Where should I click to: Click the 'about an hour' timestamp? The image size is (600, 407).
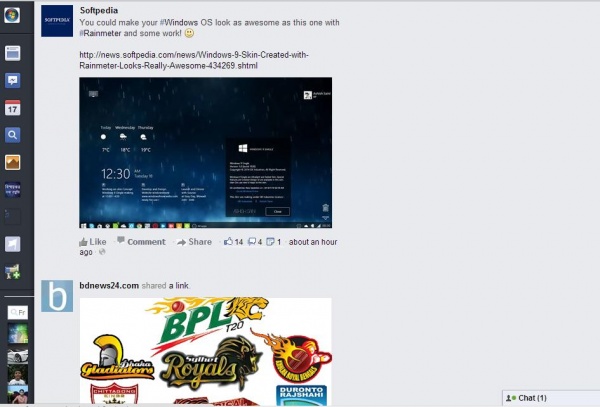[x=313, y=242]
